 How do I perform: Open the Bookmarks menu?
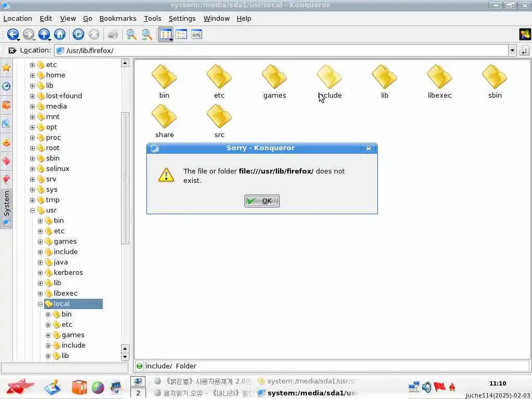(118, 18)
